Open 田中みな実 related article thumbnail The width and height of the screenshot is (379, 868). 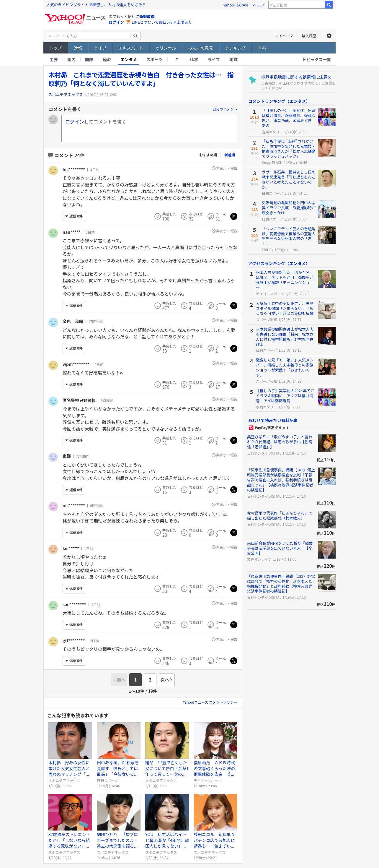[118, 740]
